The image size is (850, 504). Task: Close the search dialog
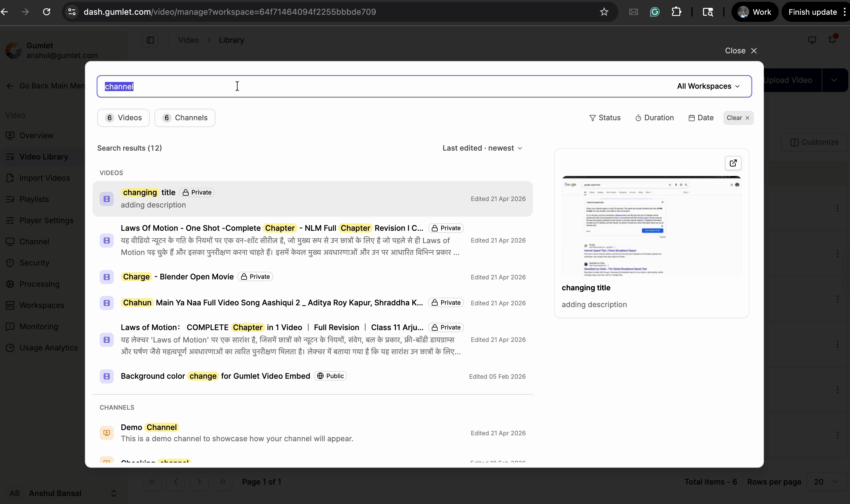741,51
